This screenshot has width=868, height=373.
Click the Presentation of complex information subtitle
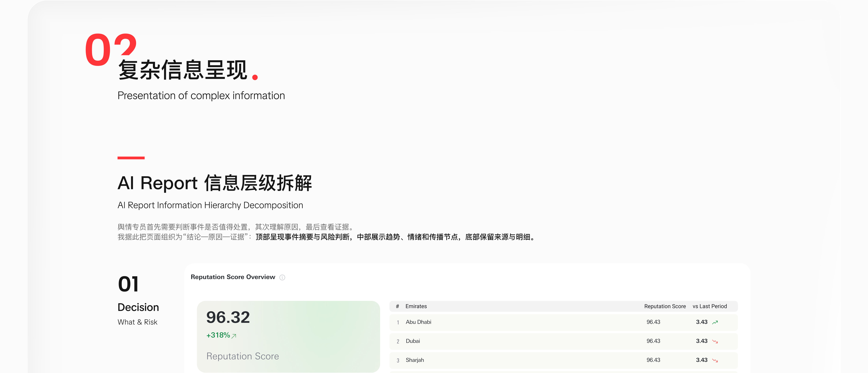pyautogui.click(x=201, y=95)
